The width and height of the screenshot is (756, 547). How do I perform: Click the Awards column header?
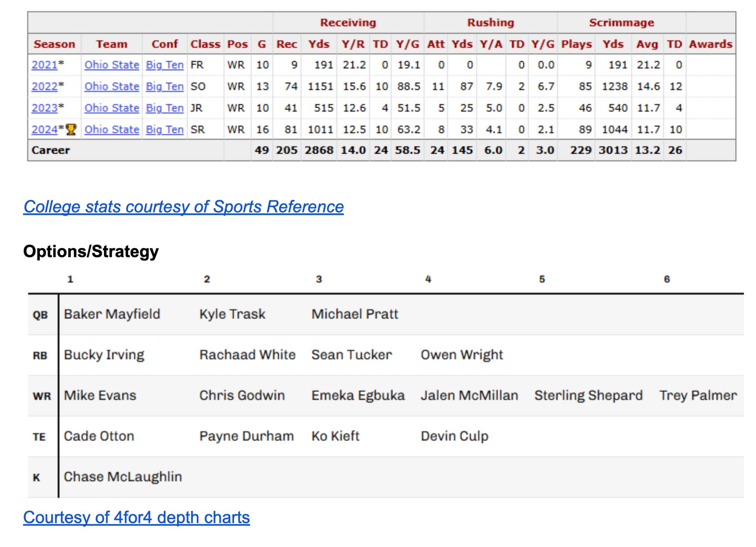[x=711, y=44]
